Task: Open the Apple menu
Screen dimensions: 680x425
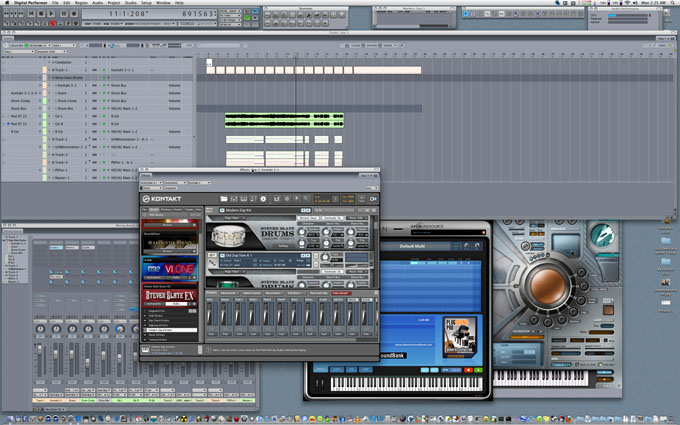Action: click(7, 3)
